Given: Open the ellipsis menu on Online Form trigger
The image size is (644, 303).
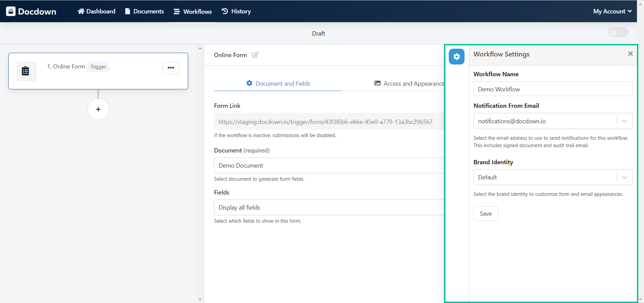Looking at the screenshot, I should [x=171, y=68].
